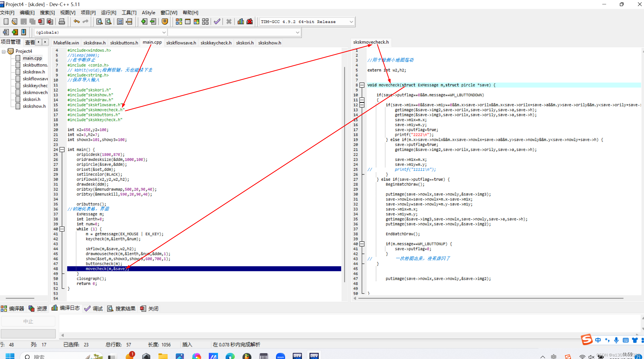Open the 资源 bottom panel tab

point(38,309)
